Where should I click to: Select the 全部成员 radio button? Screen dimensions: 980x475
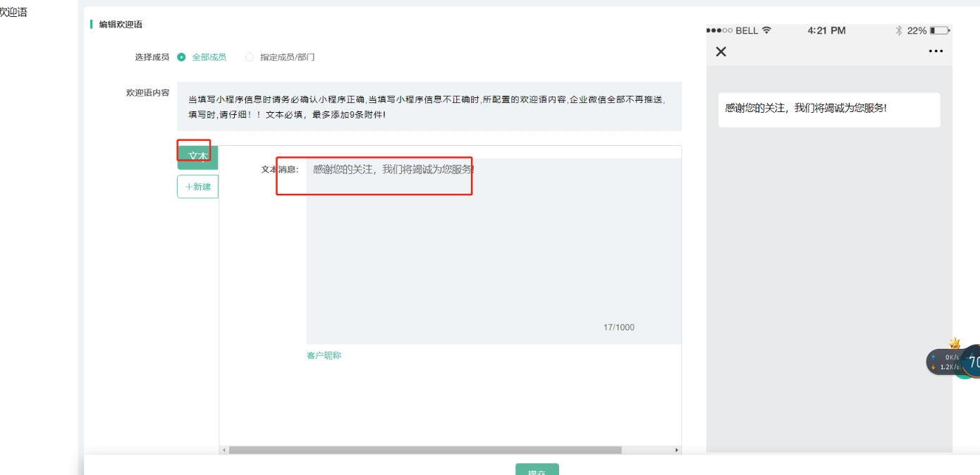click(x=182, y=57)
